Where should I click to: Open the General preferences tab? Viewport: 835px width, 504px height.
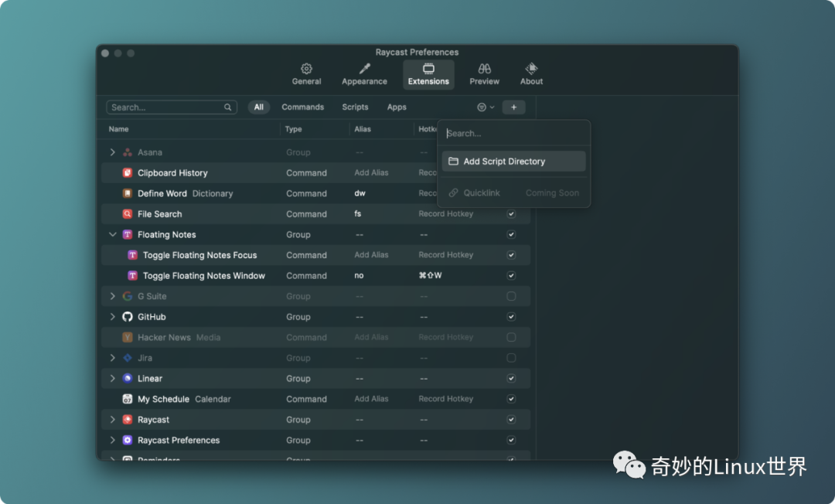tap(306, 74)
